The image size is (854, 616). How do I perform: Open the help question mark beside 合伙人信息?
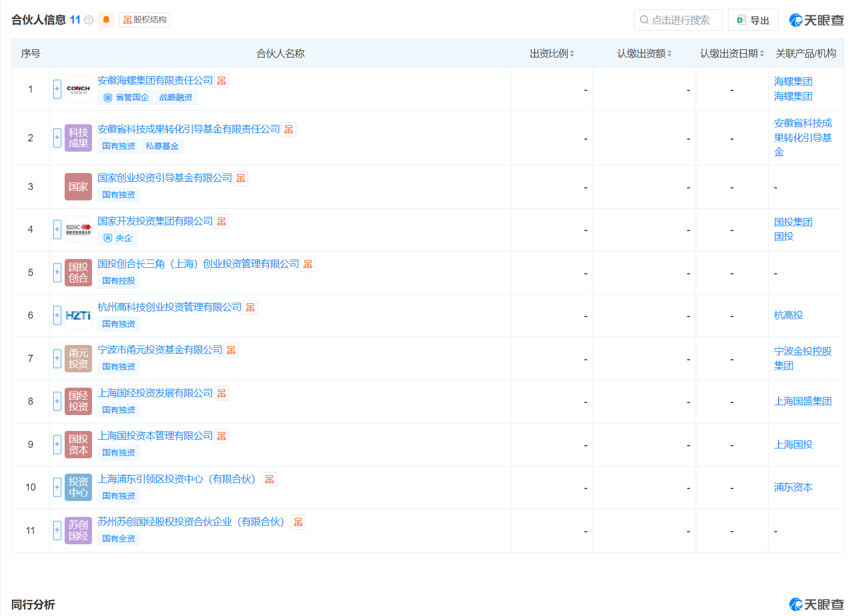pyautogui.click(x=89, y=20)
